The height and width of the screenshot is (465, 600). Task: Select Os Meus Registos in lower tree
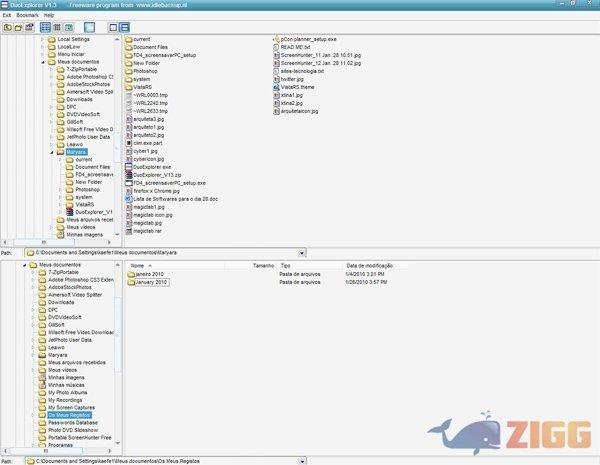74,413
